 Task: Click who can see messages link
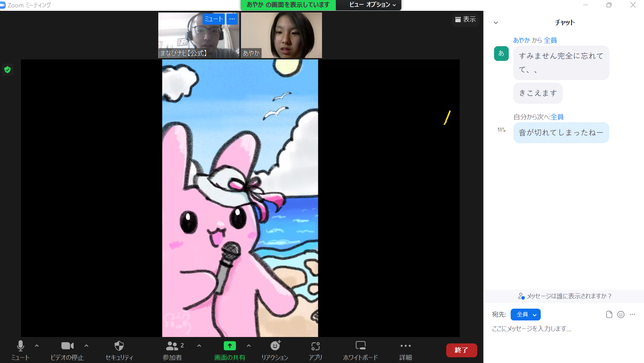[565, 296]
